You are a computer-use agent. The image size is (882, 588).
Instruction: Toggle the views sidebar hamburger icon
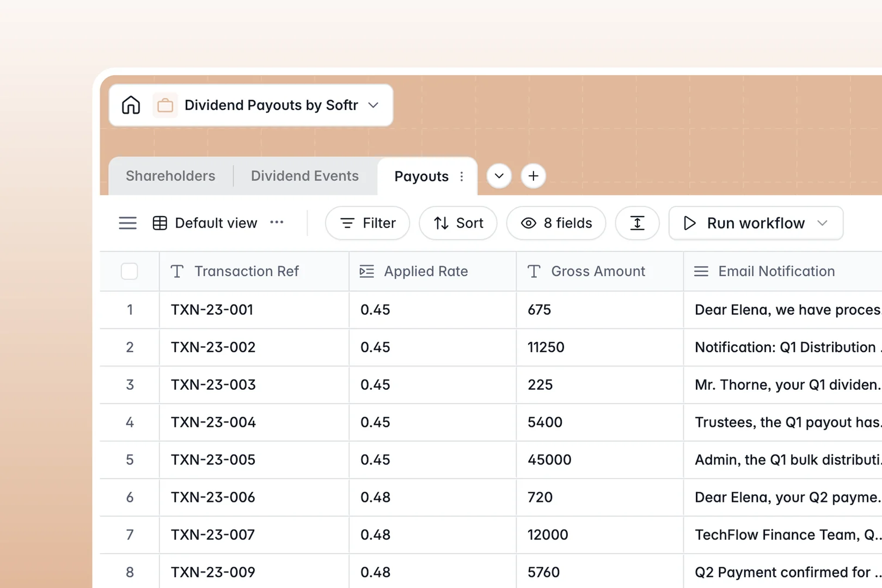[128, 223]
